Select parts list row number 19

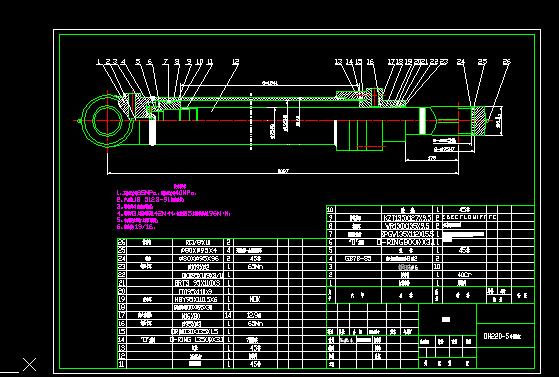[x=122, y=299]
